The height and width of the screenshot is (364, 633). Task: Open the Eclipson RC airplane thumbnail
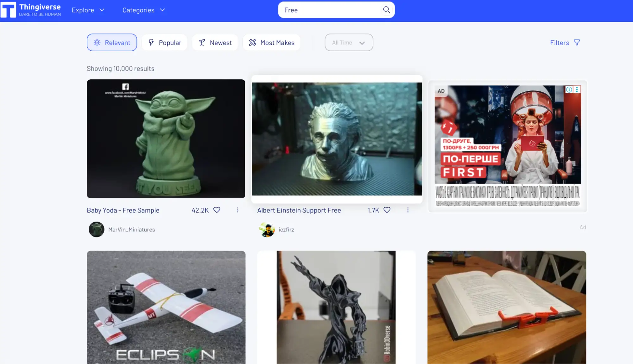[166, 307]
